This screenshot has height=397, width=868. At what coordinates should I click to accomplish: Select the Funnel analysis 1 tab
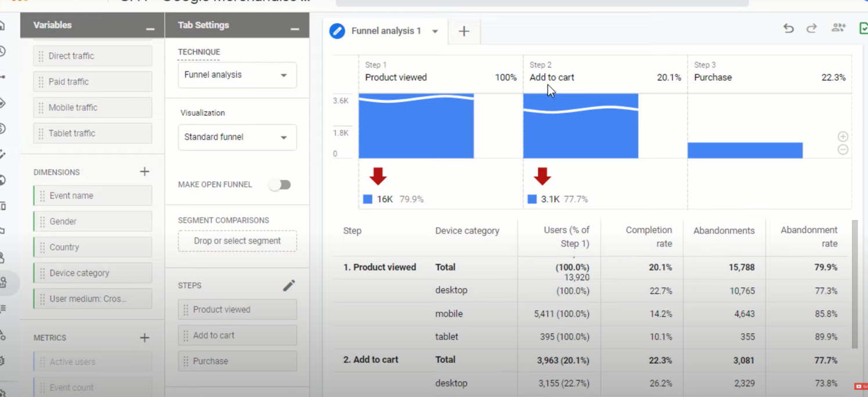[x=386, y=31]
